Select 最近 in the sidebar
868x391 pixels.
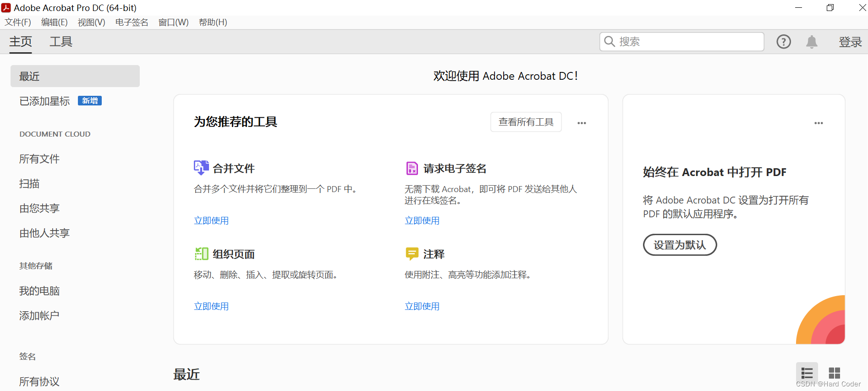[75, 76]
